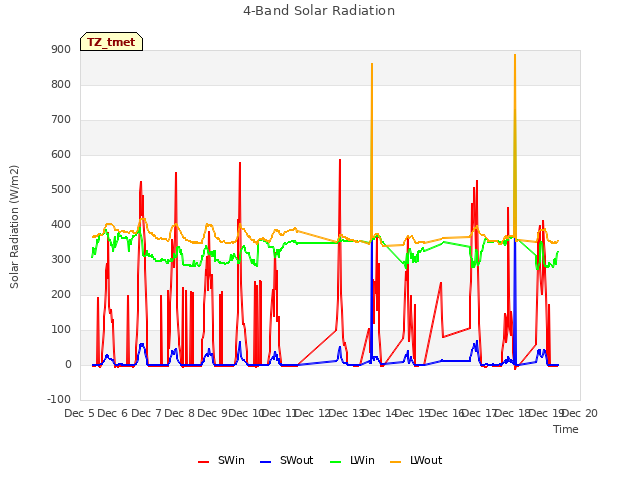Image resolution: width=640 pixels, height=480 pixels.
Task: Click the SWin legend label
Action: tap(231, 460)
